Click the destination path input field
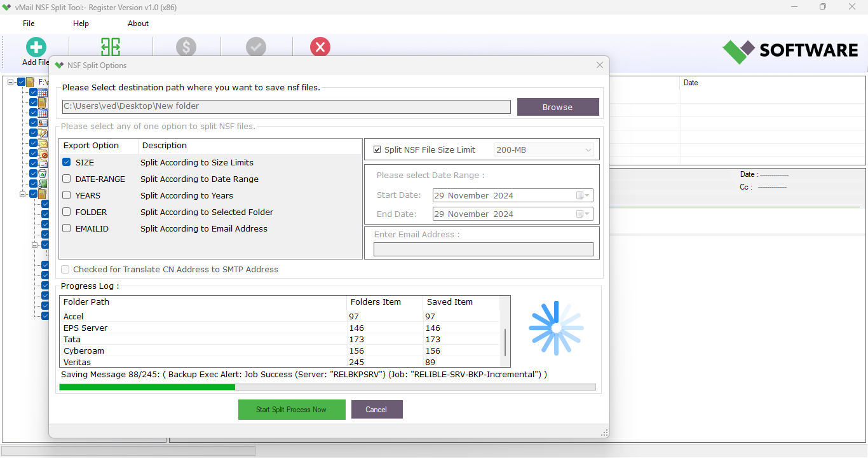The width and height of the screenshot is (868, 458). [x=286, y=107]
